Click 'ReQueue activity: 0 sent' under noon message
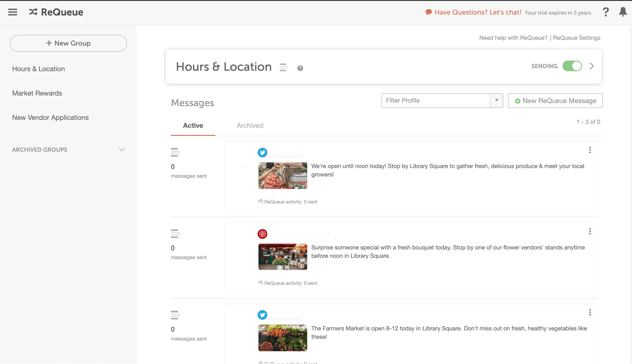632x364 pixels. (x=290, y=201)
